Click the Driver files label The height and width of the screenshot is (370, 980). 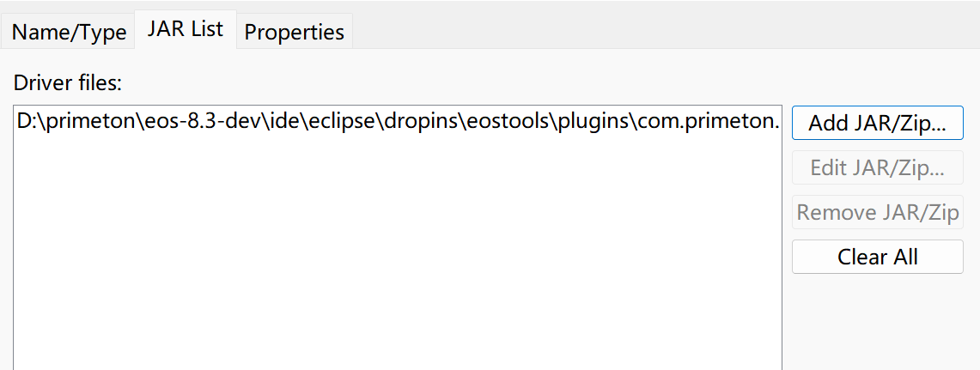tap(68, 83)
